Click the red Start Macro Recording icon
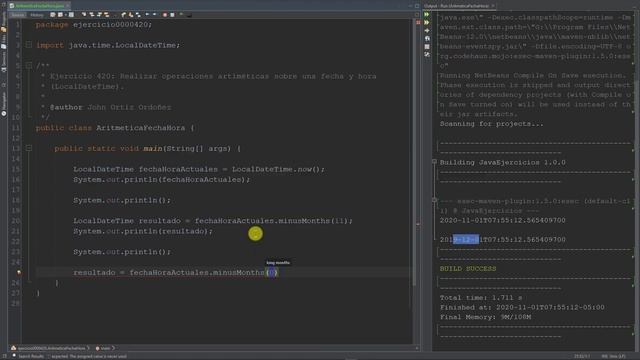 tap(165, 15)
